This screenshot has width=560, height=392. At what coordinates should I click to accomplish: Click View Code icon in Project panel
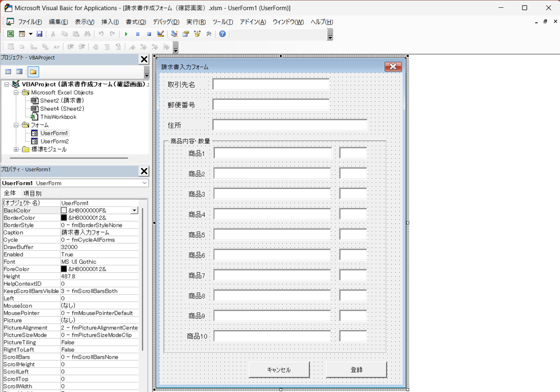[8, 71]
